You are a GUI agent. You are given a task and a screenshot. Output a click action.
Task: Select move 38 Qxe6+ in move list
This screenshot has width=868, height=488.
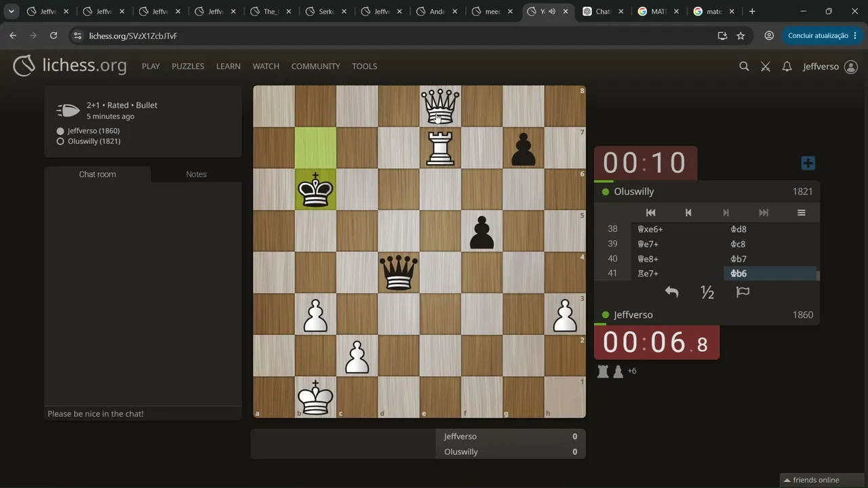tap(677, 229)
